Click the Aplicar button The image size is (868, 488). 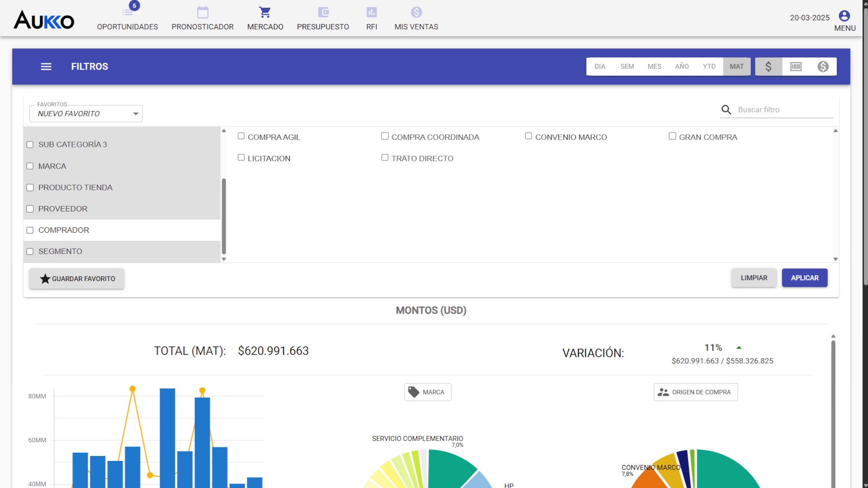(804, 278)
